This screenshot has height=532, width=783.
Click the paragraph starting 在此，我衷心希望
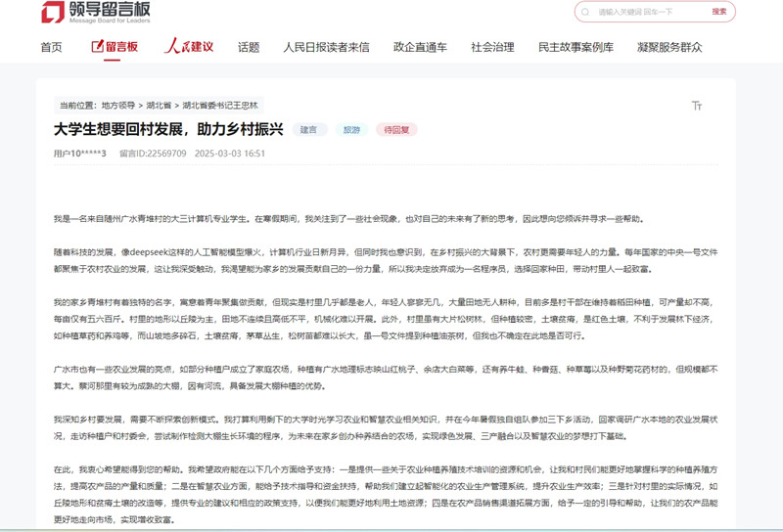pyautogui.click(x=386, y=495)
